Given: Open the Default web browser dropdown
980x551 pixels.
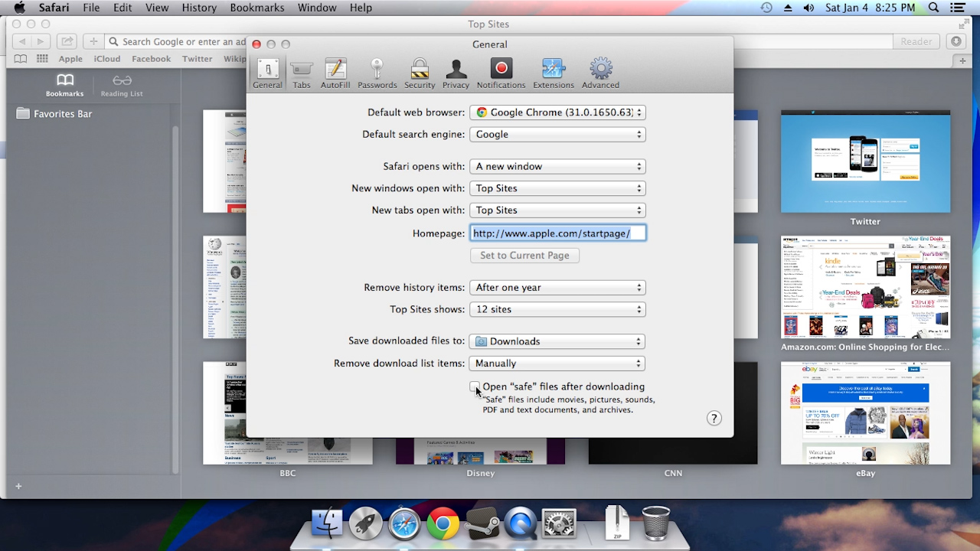Looking at the screenshot, I should click(x=557, y=112).
